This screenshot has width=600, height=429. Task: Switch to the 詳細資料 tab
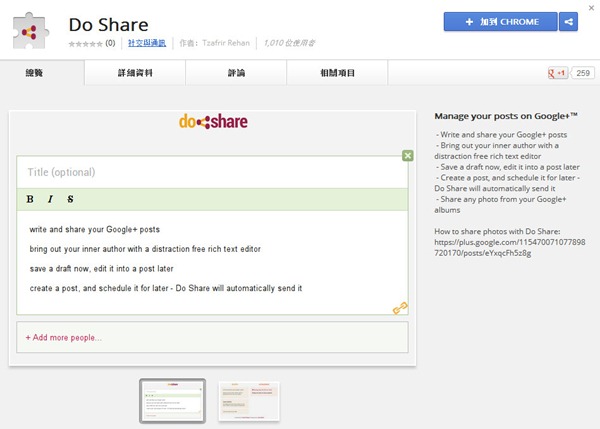pyautogui.click(x=135, y=73)
